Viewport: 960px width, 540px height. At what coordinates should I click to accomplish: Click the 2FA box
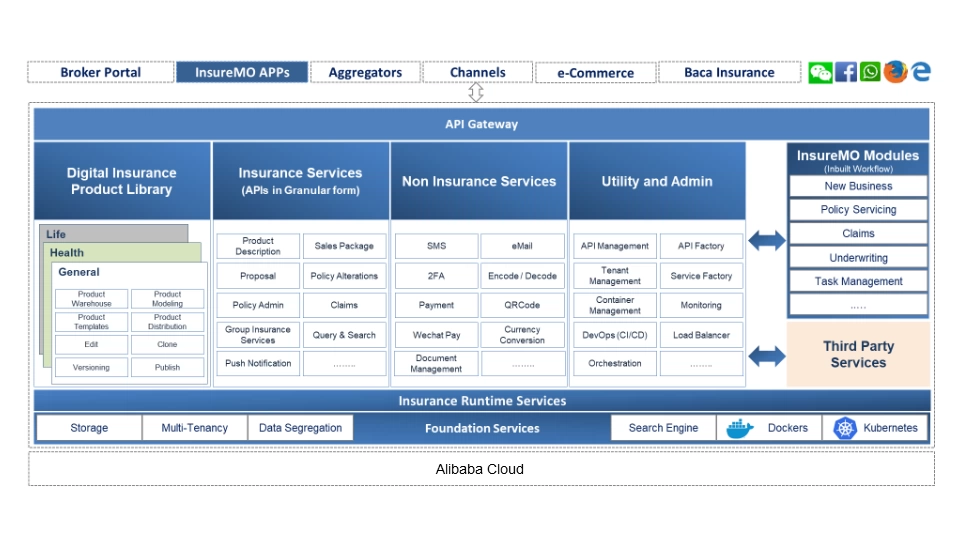(437, 276)
